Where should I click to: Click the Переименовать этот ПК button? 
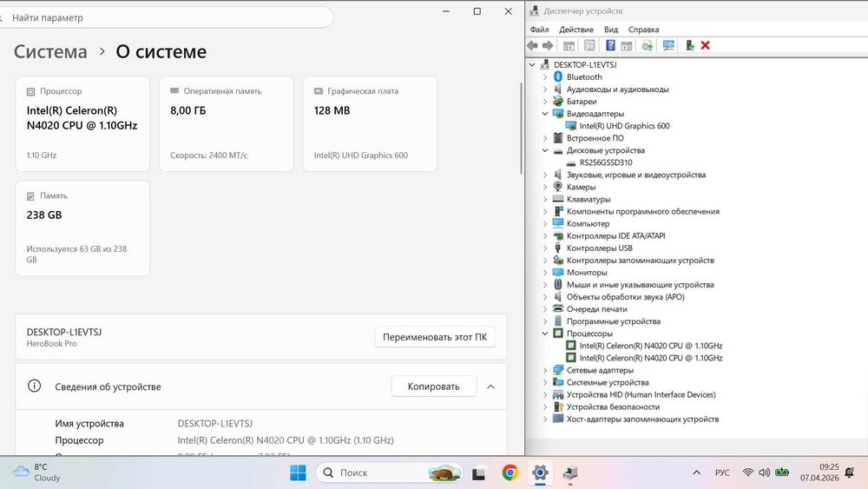click(435, 337)
